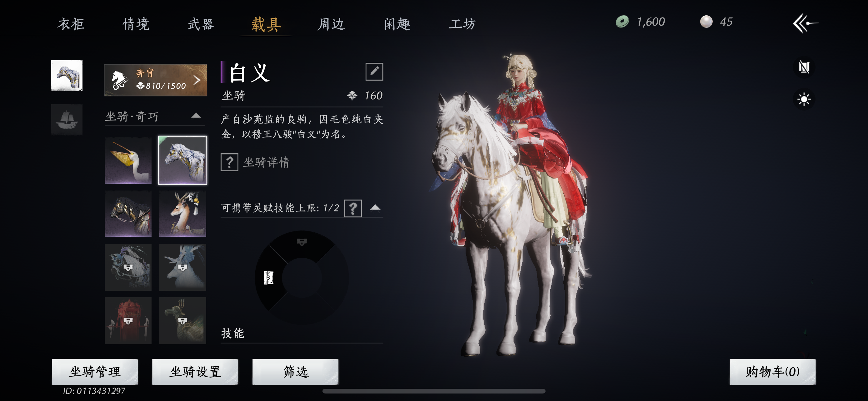Toggle the sun lighting mode
Screen dimensions: 868x401
click(804, 99)
